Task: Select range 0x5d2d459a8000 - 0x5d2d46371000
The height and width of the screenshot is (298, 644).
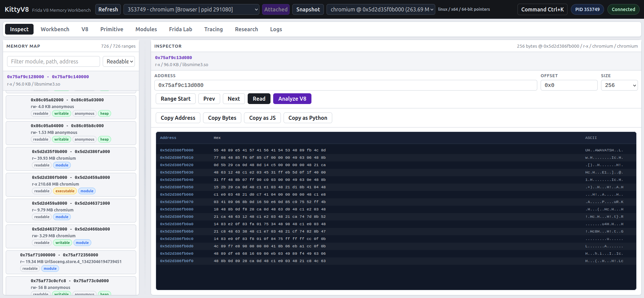Action: click(x=71, y=210)
